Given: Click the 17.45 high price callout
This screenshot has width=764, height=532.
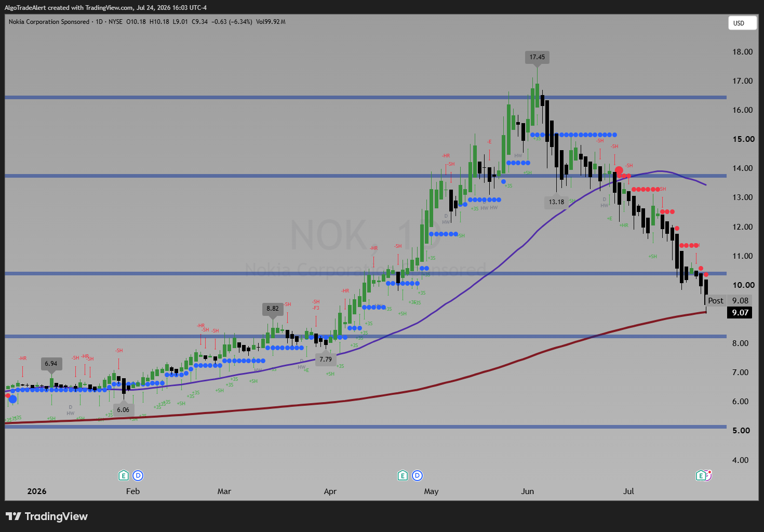Looking at the screenshot, I should click(x=537, y=57).
